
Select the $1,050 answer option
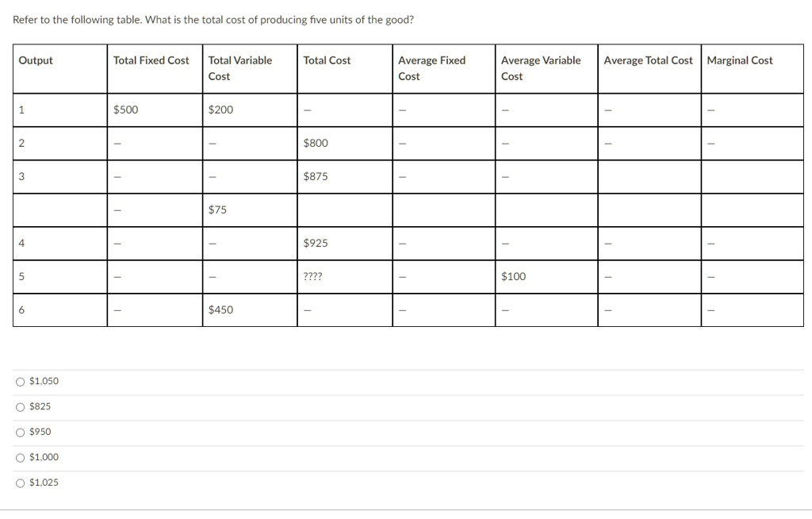[x=38, y=381]
